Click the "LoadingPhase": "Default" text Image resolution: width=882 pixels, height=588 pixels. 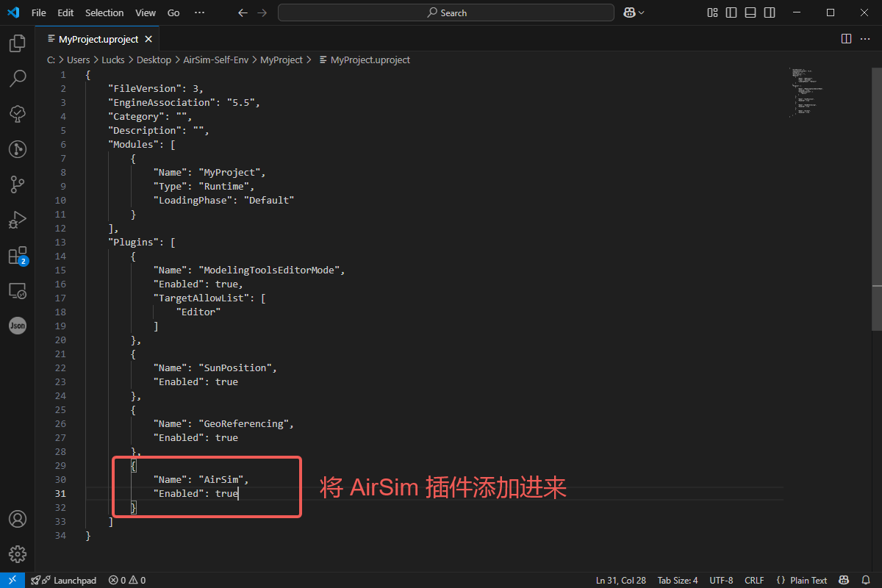(x=224, y=200)
